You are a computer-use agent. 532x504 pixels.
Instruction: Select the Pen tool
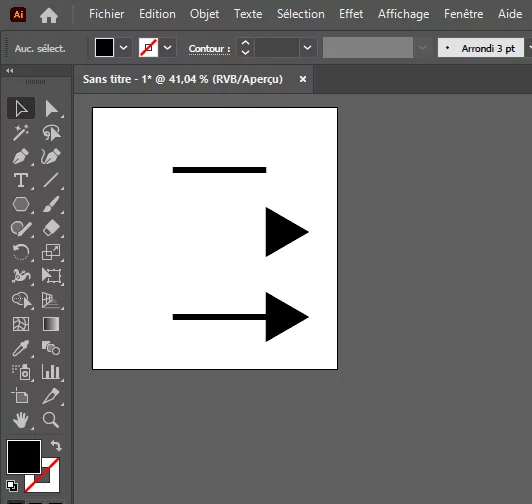tap(21, 156)
